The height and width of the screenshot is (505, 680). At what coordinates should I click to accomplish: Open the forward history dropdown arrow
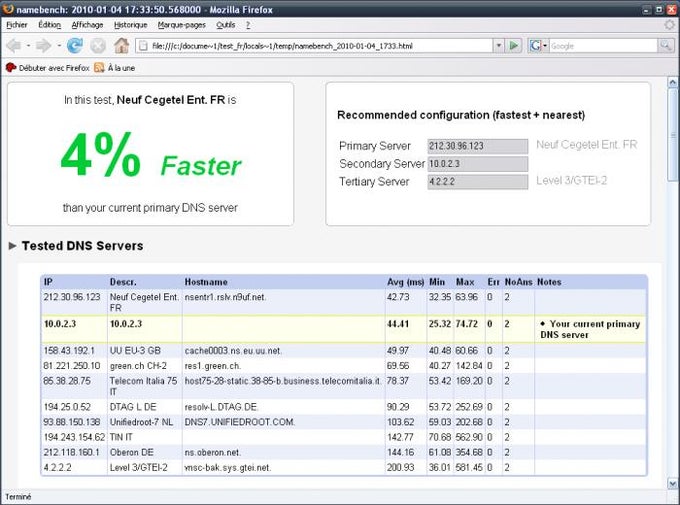tap(59, 46)
